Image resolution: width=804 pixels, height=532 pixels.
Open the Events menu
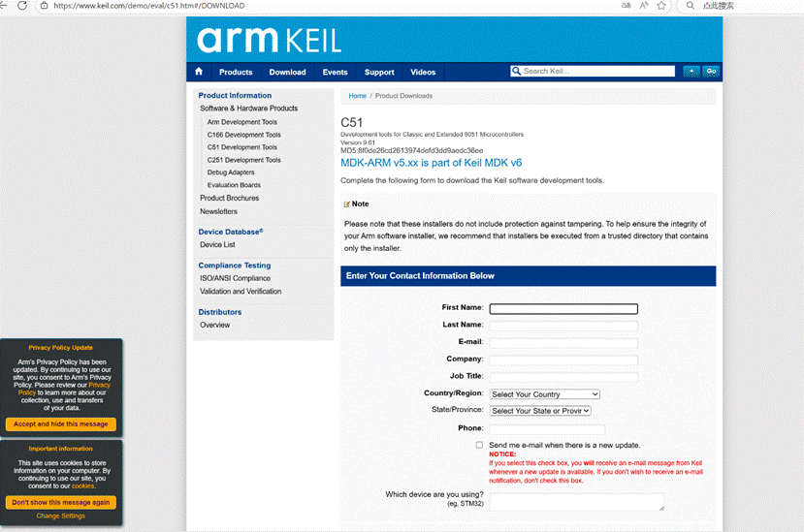click(x=335, y=73)
